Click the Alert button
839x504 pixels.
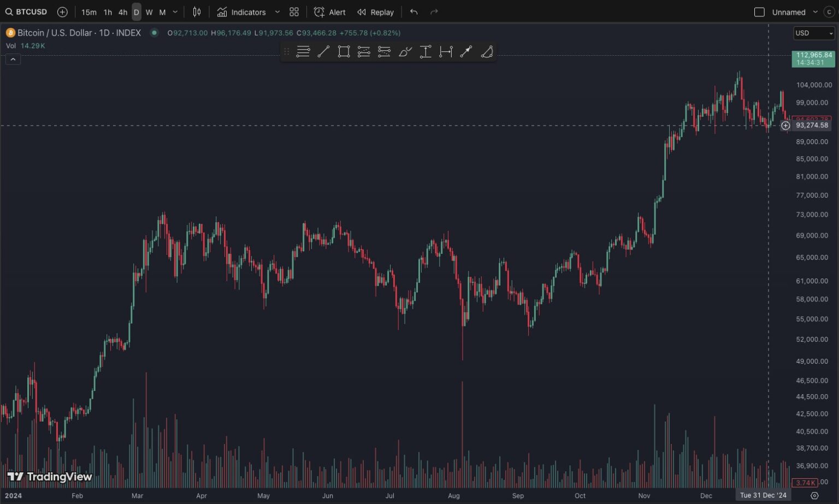[x=330, y=12]
